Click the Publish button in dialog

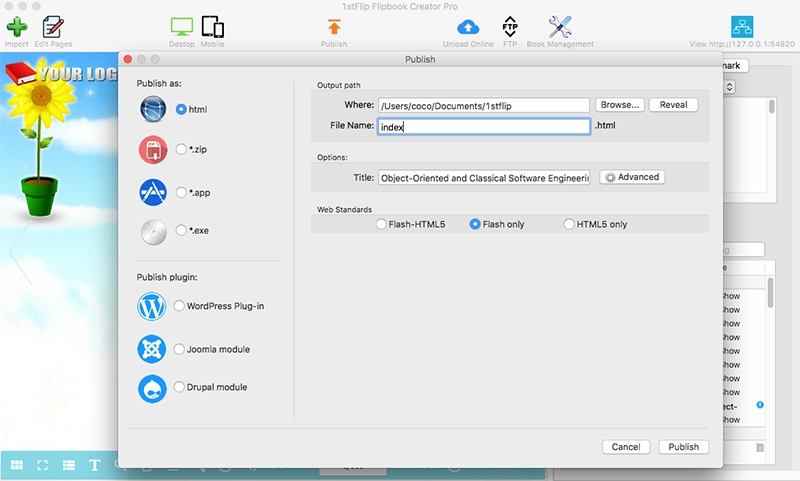click(x=683, y=447)
